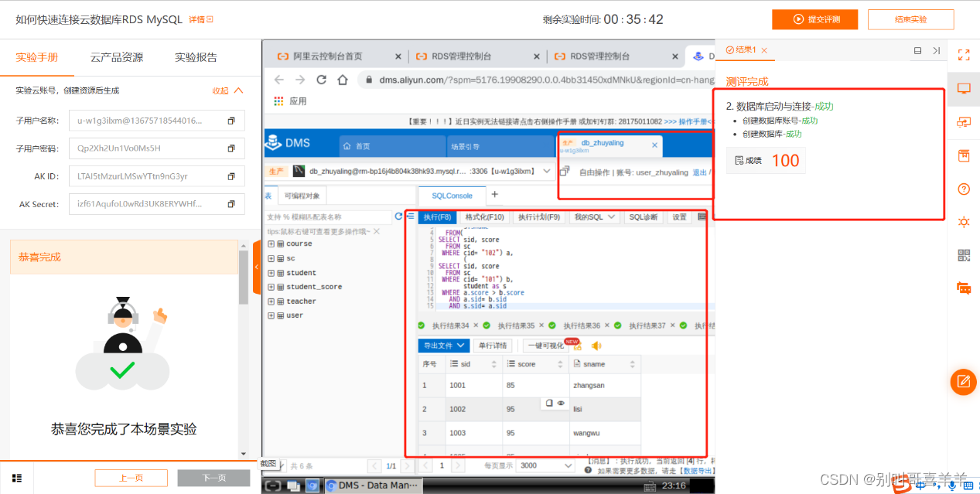Screen dimensions: 980x494
Task: Expand the teacher table node
Action: tap(271, 302)
